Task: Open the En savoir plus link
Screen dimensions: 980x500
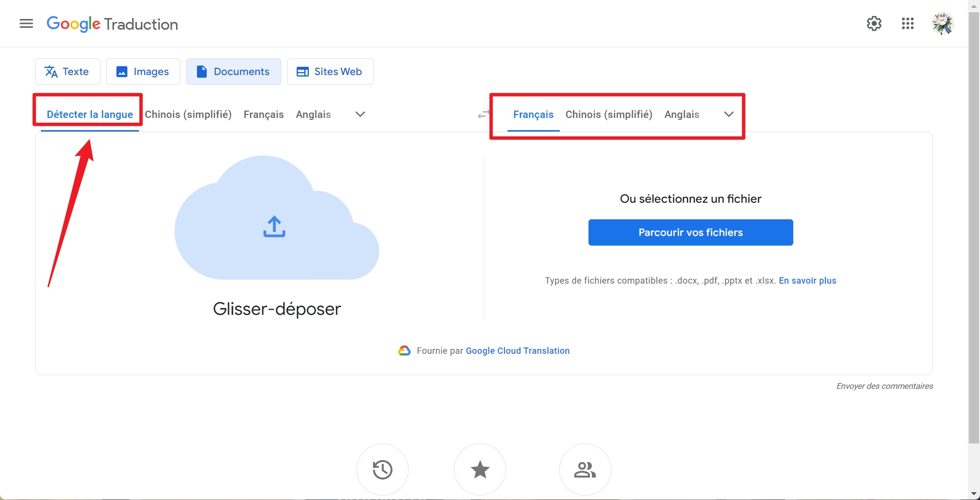Action: 807,281
